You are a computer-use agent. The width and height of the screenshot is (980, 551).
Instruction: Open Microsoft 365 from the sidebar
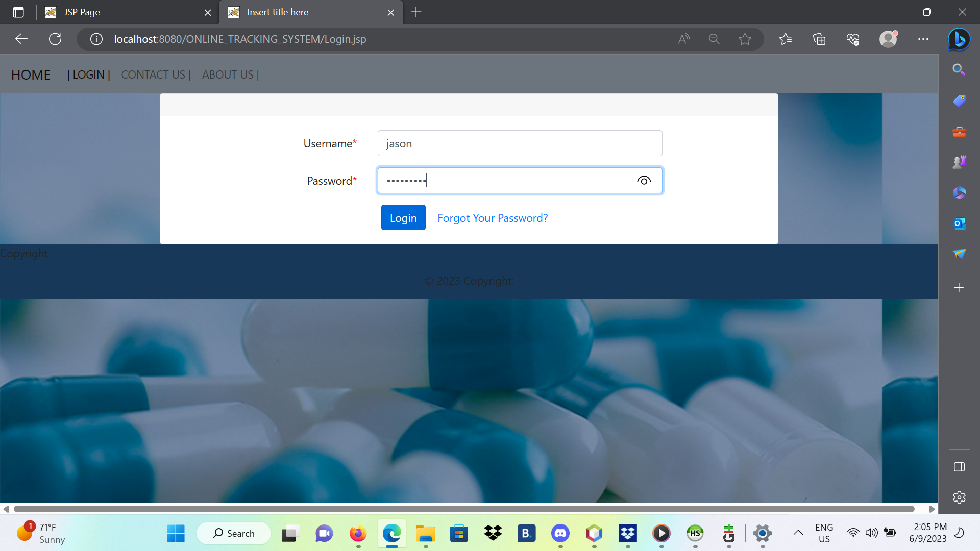click(959, 193)
